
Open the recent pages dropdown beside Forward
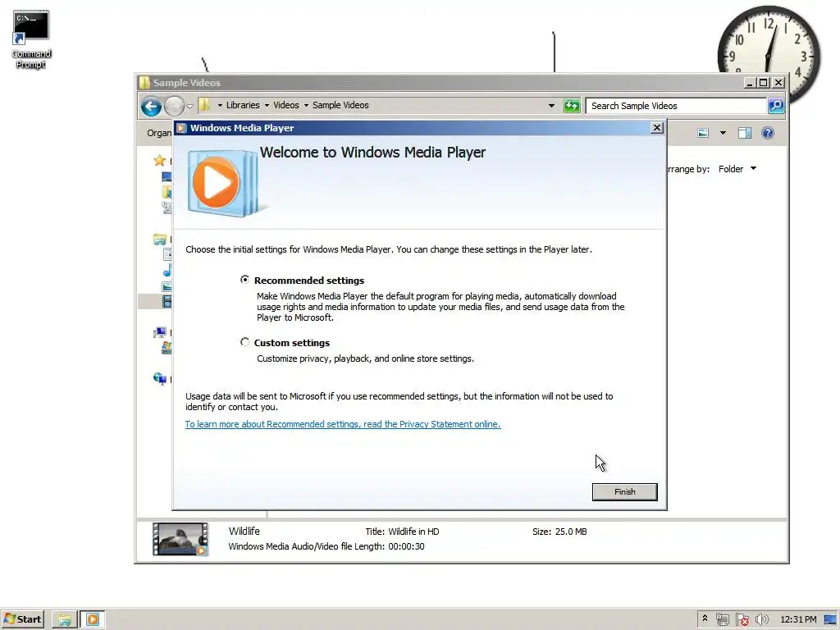(189, 106)
